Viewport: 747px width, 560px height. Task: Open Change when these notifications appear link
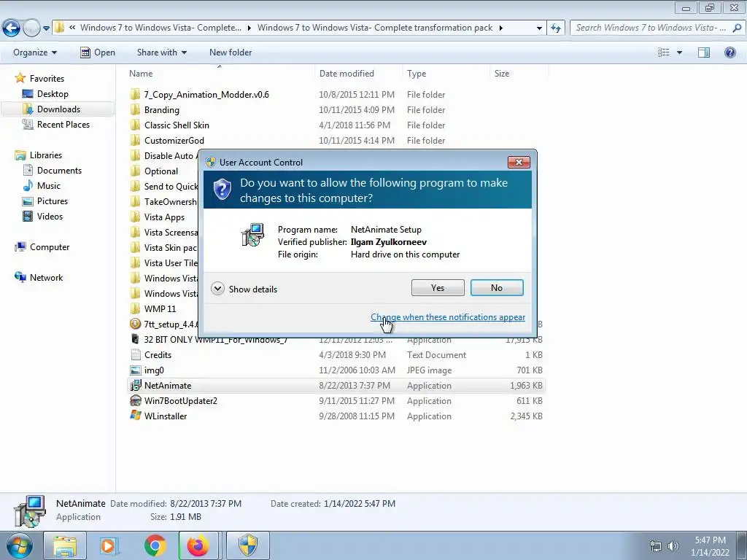448,317
